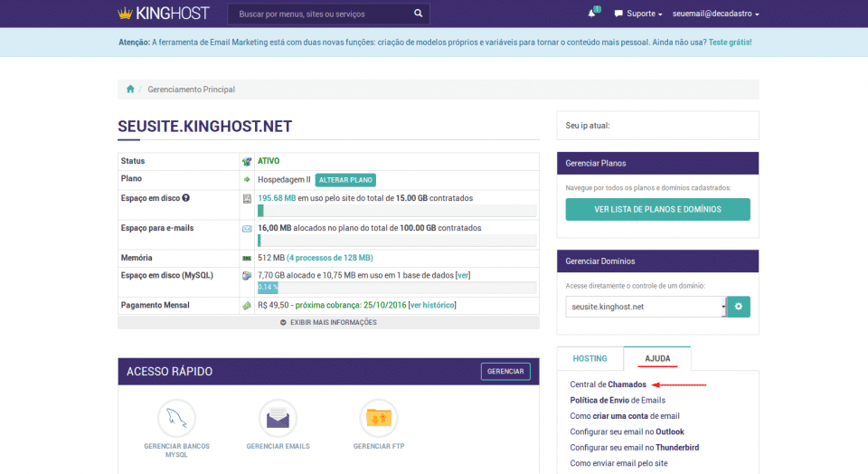The width and height of the screenshot is (868, 474).
Task: Click the Plano row arrow icon
Action: tap(247, 179)
